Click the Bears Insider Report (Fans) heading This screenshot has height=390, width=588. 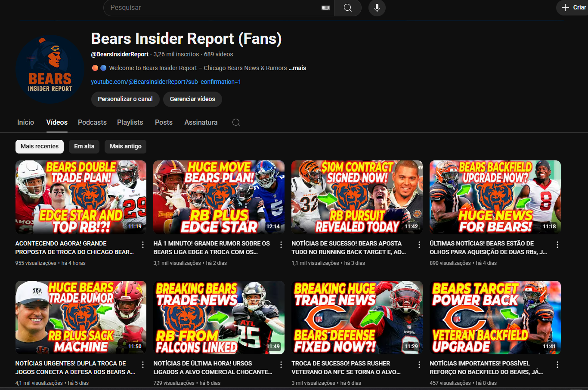pos(186,39)
